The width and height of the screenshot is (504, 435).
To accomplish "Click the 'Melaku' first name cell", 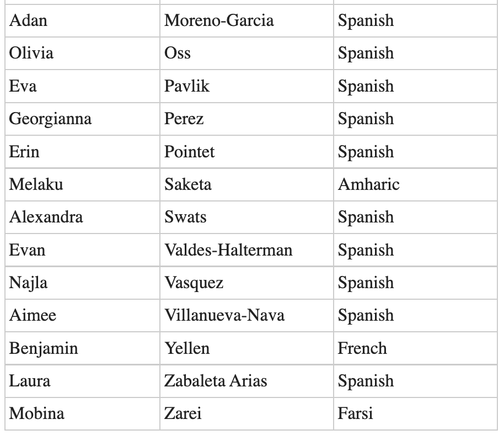I will pos(36,184).
